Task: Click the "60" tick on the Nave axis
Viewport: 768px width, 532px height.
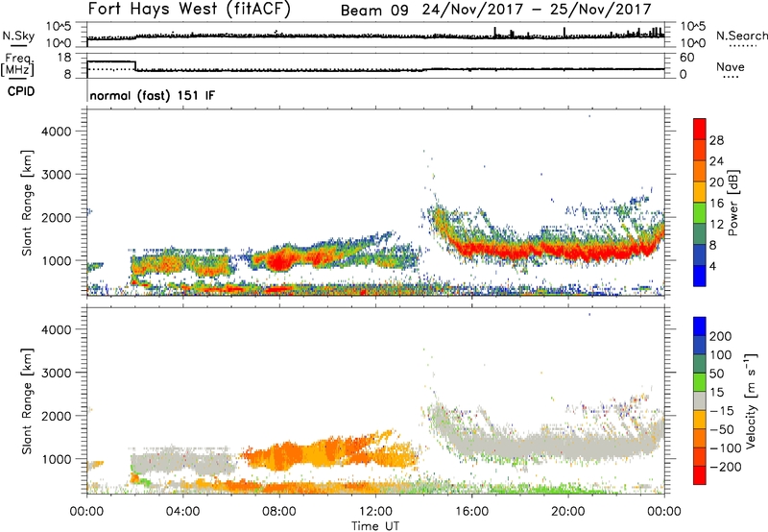Action: click(687, 58)
